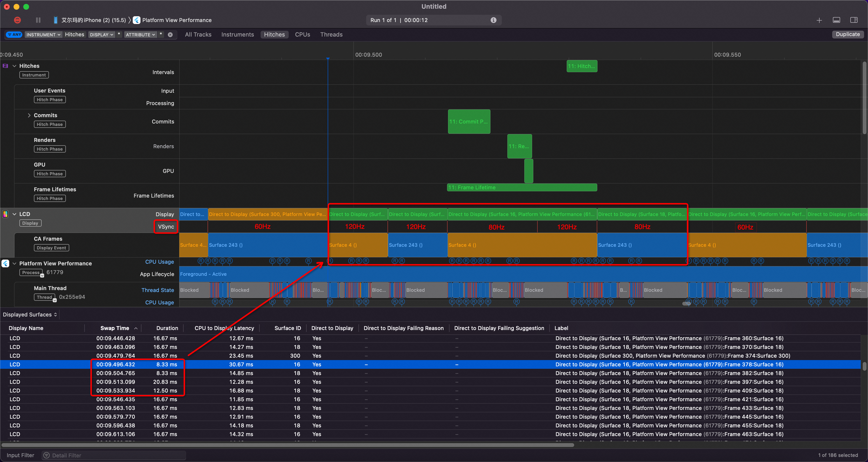The width and height of the screenshot is (868, 462).
Task: Click the plus add-instrument icon
Action: (x=819, y=20)
